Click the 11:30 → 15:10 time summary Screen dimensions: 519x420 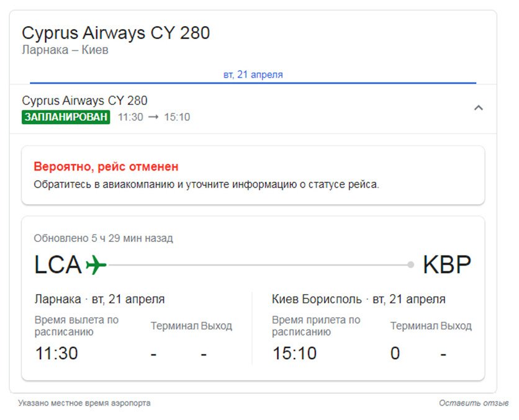(154, 117)
